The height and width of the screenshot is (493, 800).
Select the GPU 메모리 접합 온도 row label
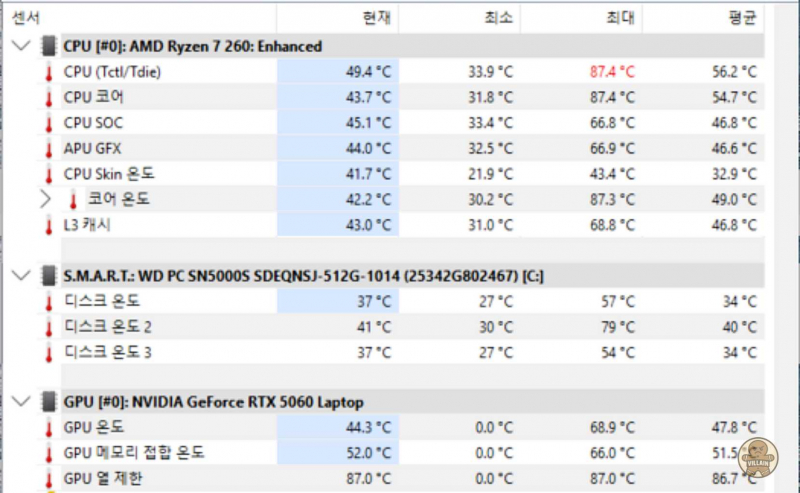pyautogui.click(x=134, y=453)
